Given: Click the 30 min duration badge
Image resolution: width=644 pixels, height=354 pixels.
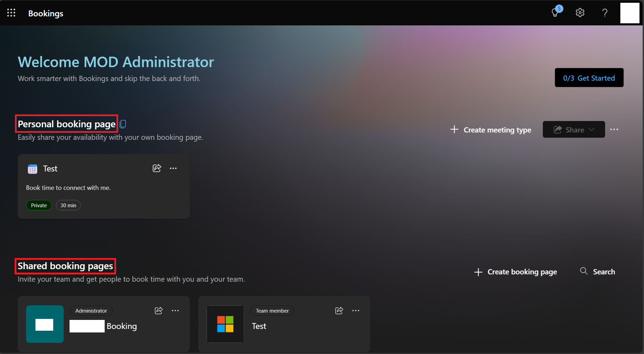Looking at the screenshot, I should coord(68,205).
